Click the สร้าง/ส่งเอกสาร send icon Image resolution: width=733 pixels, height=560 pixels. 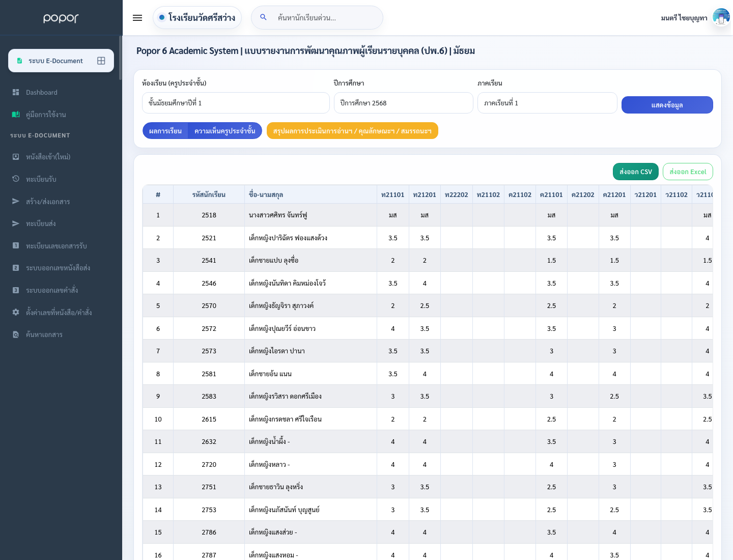16,202
